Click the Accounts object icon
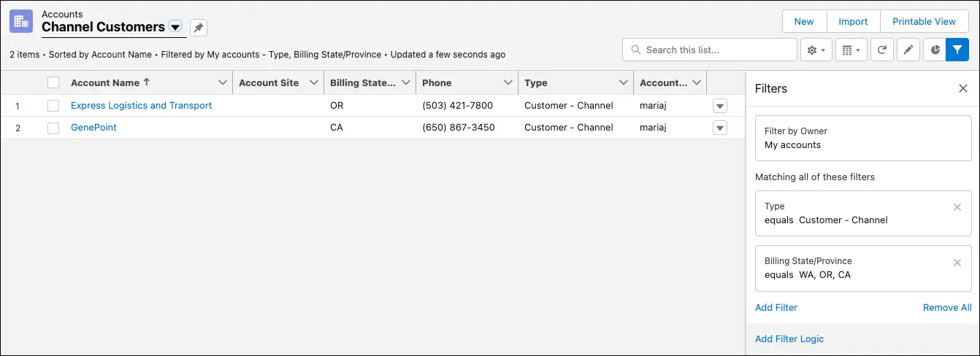980x356 pixels. click(21, 21)
